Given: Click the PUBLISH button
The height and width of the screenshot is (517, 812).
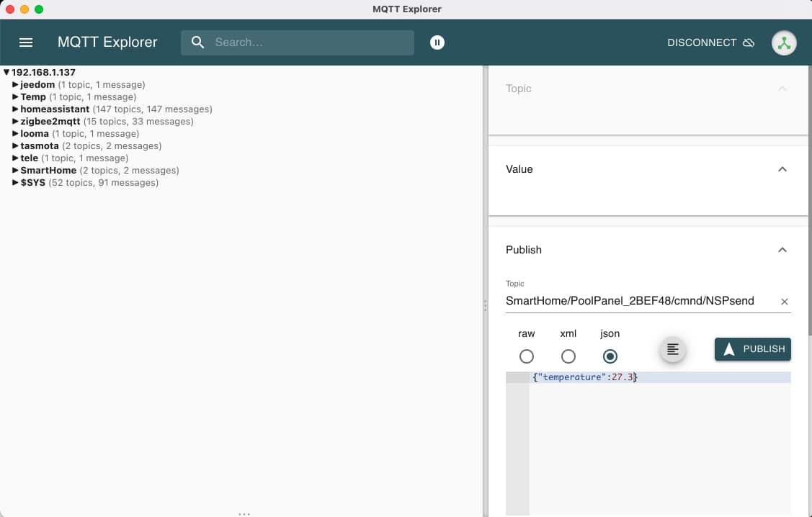Looking at the screenshot, I should [752, 349].
